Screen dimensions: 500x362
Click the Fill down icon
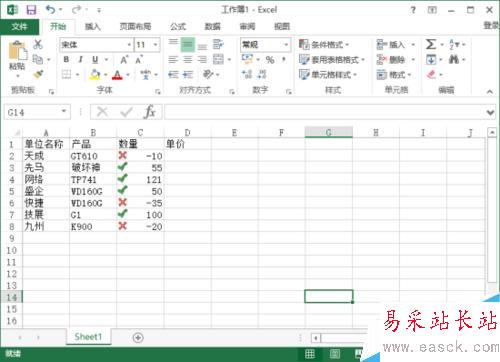[x=431, y=60]
